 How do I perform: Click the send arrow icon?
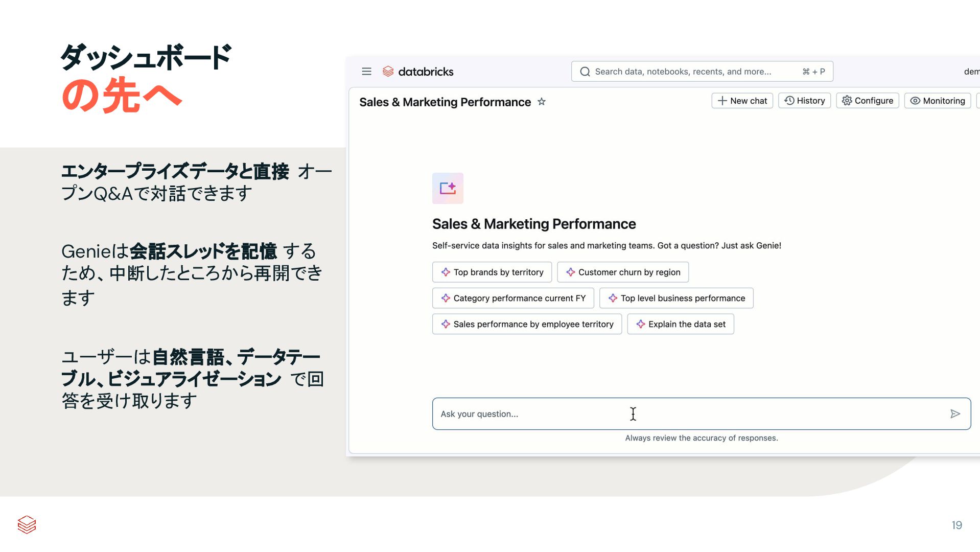pos(955,414)
